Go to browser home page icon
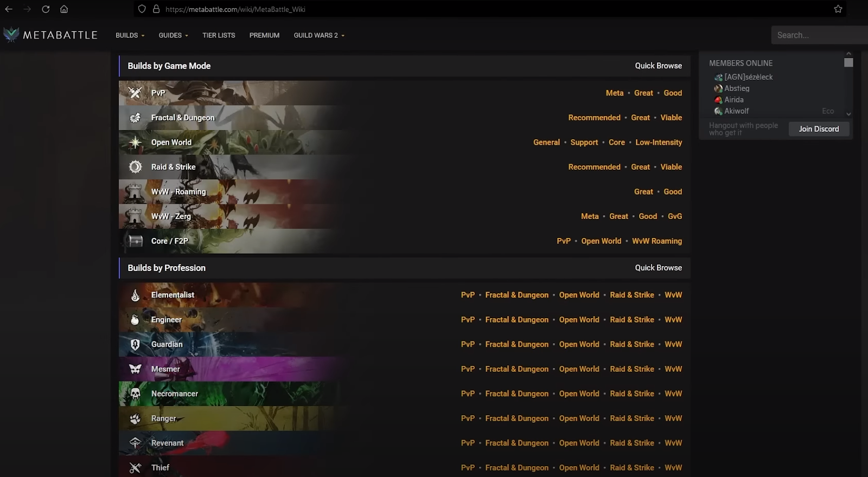868x477 pixels. coord(64,9)
